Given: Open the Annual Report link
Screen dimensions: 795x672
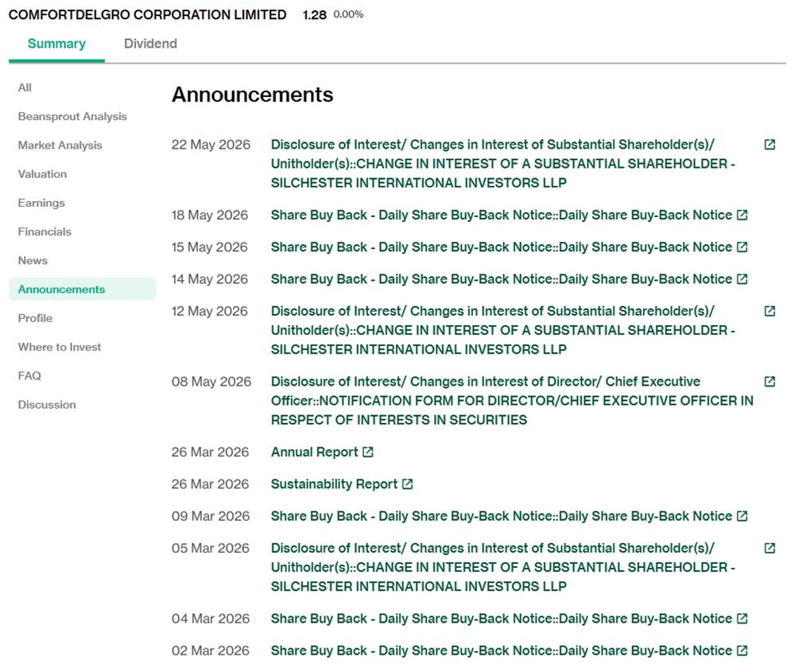Looking at the screenshot, I should point(314,452).
